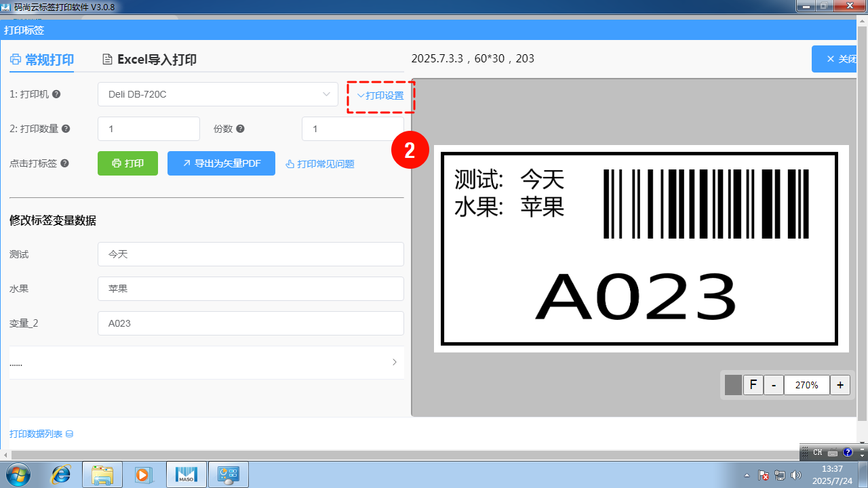Click the help icon beside 份数 label
The image size is (868, 488).
[240, 129]
